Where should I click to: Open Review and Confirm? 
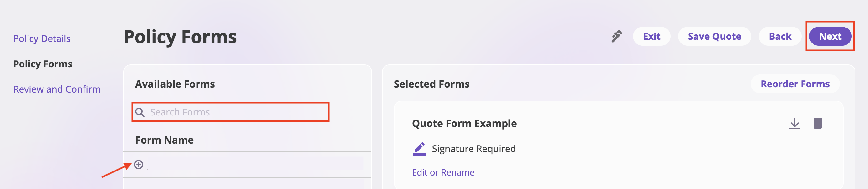coord(57,89)
